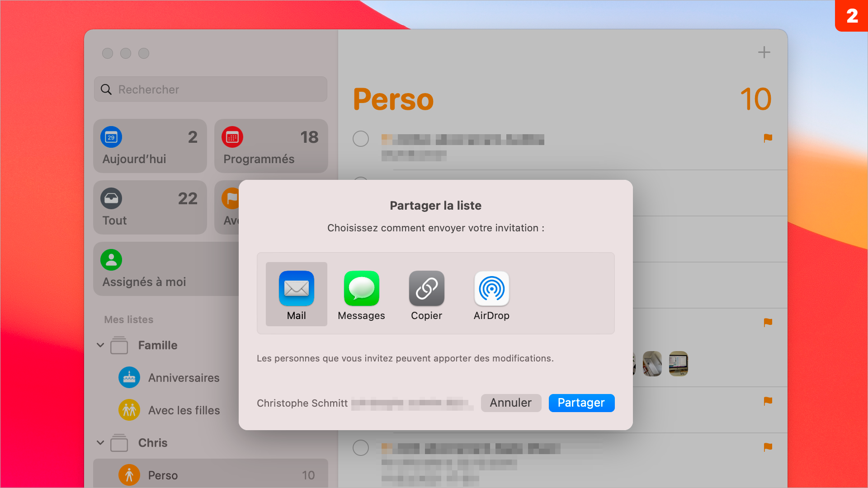This screenshot has height=488, width=868.
Task: Click the Partager confirmation button
Action: coord(581,403)
